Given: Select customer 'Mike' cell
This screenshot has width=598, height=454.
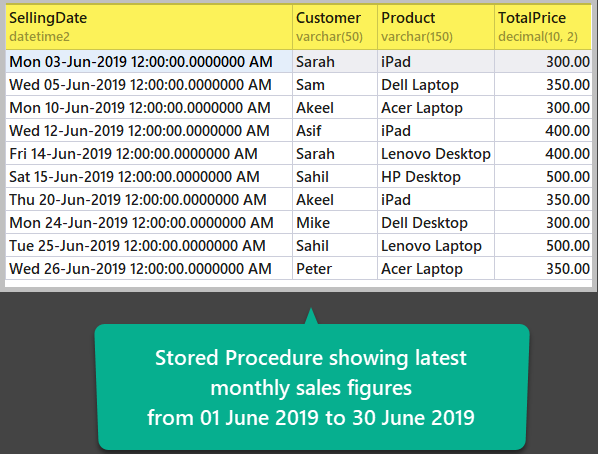Looking at the screenshot, I should (335, 222).
